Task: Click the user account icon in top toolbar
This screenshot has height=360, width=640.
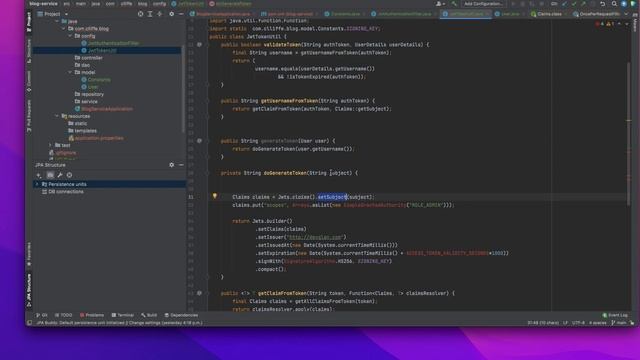Action: point(439,4)
